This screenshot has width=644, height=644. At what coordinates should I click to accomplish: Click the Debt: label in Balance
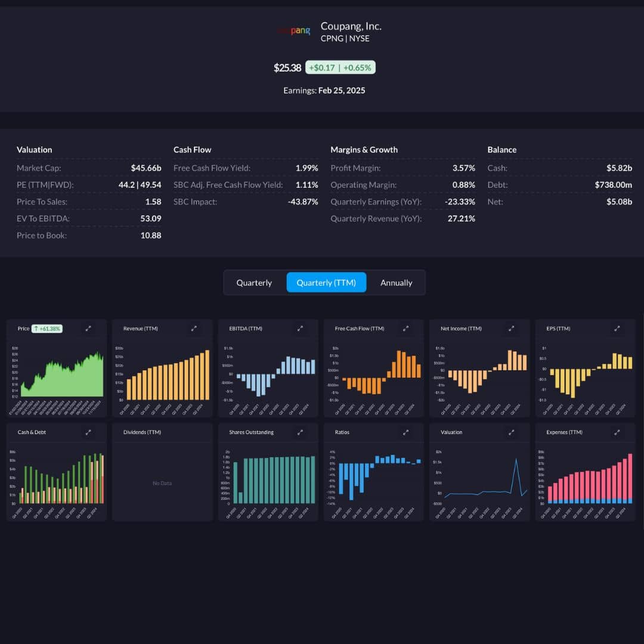coord(497,185)
